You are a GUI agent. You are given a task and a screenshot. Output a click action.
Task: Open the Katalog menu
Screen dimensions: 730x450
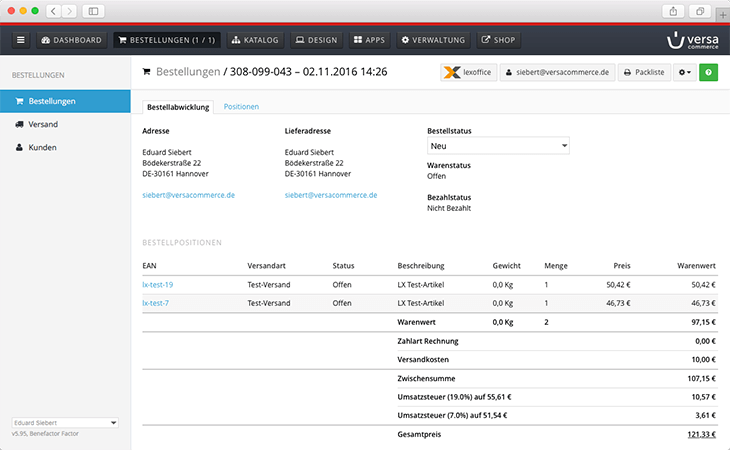point(255,41)
